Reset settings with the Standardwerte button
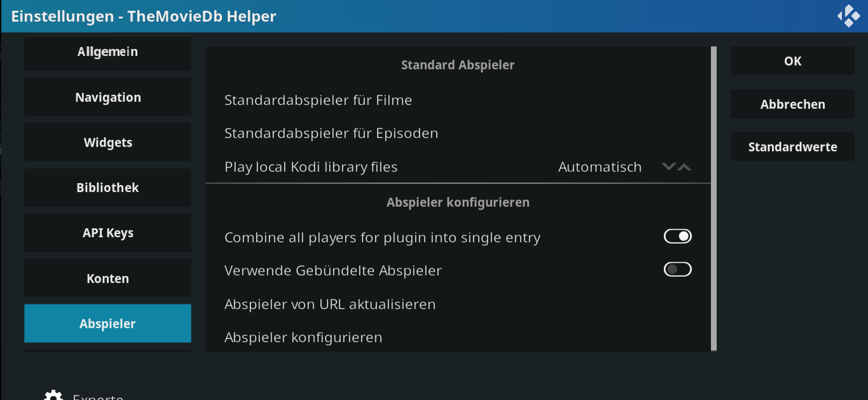 (793, 147)
